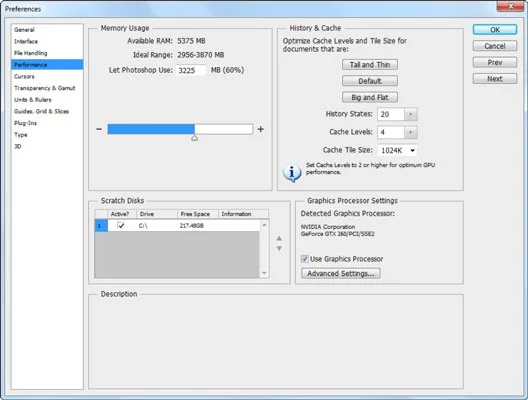Click the Let Photoshop Use memory field
Viewport: 528px width, 400px height.
tap(191, 70)
